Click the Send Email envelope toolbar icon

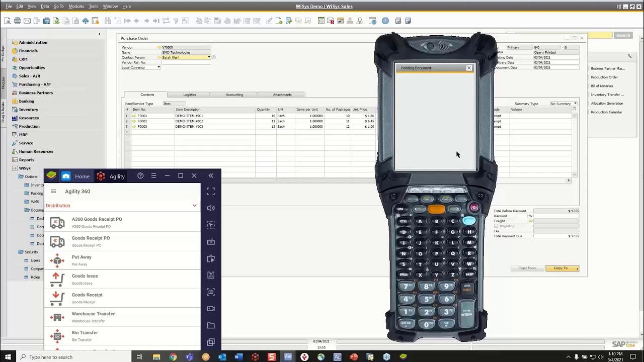click(27, 21)
